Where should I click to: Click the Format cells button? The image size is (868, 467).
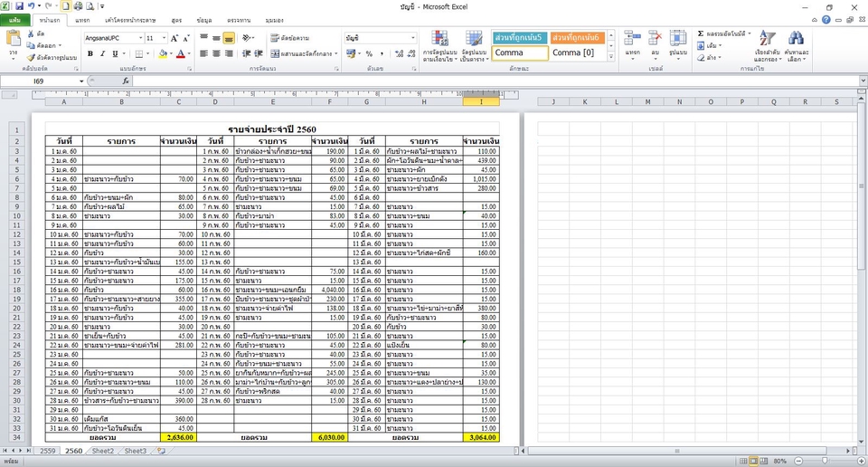677,43
